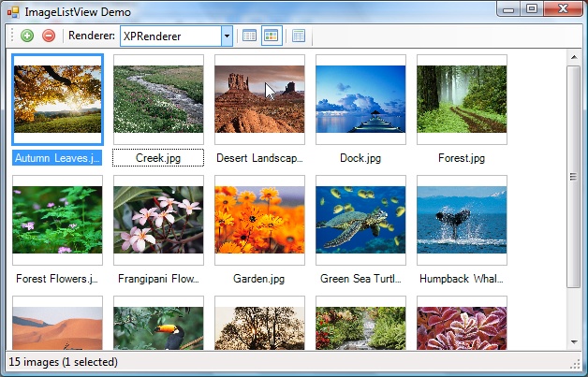The image size is (588, 377).
Task: Select the Forest Flowers thumbnail
Action: tap(57, 220)
